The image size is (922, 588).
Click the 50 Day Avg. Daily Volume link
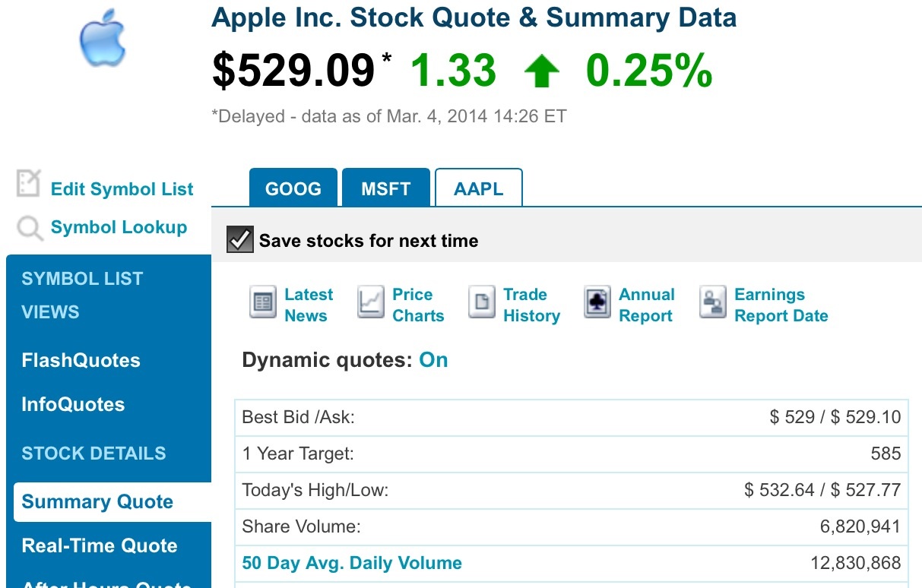click(352, 563)
